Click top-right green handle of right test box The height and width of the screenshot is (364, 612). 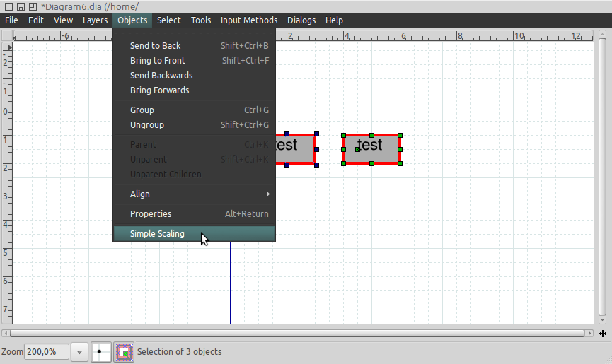(x=400, y=135)
